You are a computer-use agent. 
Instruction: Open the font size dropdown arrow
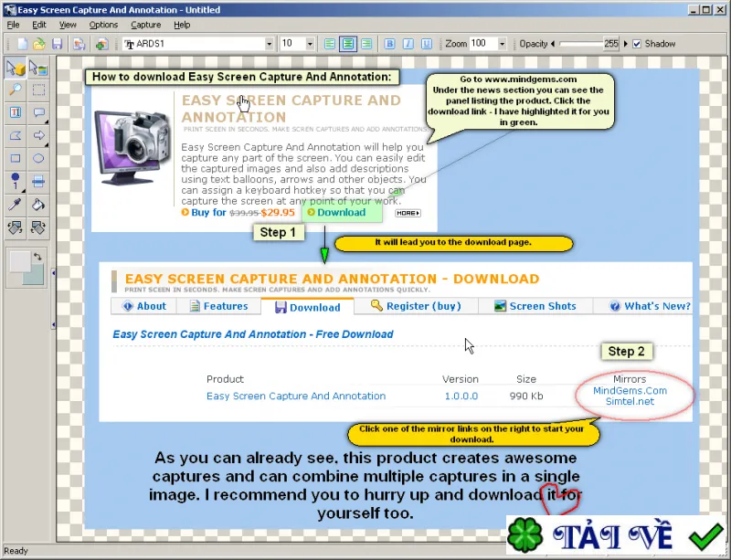pos(310,44)
